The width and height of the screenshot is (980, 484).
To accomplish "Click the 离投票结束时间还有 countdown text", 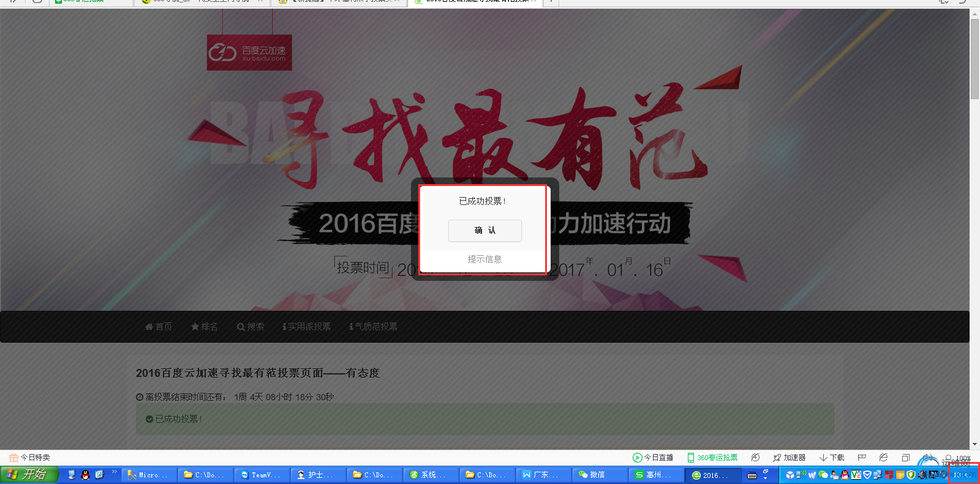I will pyautogui.click(x=235, y=397).
